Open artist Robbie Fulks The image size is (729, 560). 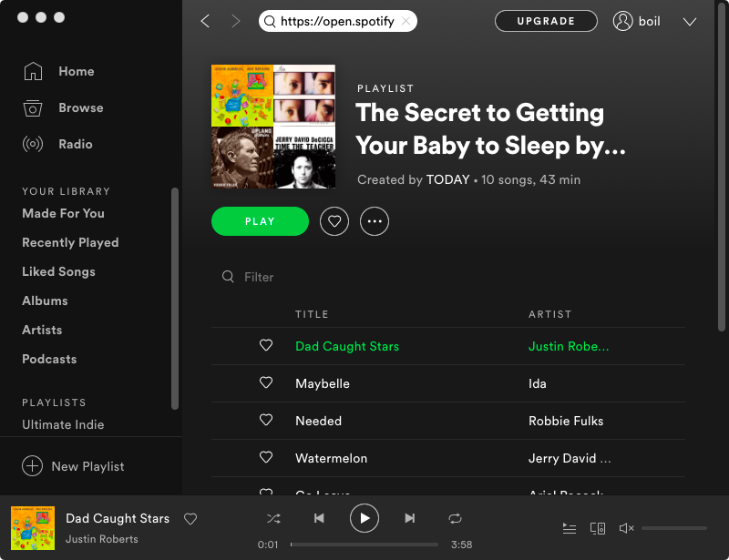[x=566, y=421]
